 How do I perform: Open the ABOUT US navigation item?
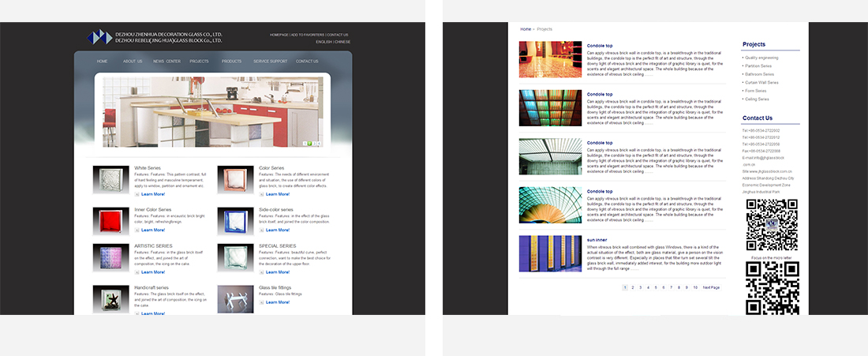pyautogui.click(x=133, y=62)
